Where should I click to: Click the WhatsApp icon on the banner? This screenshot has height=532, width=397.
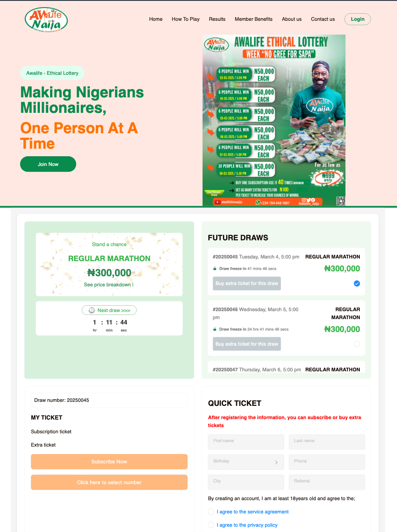click(258, 203)
